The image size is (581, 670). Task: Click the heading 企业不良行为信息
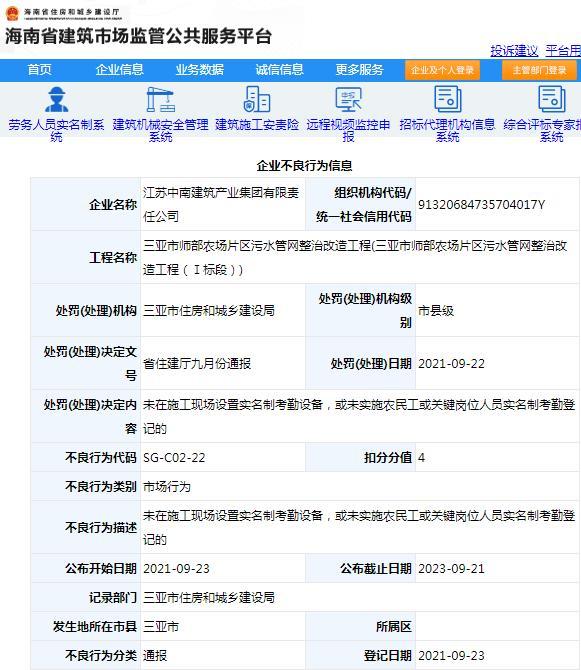[x=305, y=166]
